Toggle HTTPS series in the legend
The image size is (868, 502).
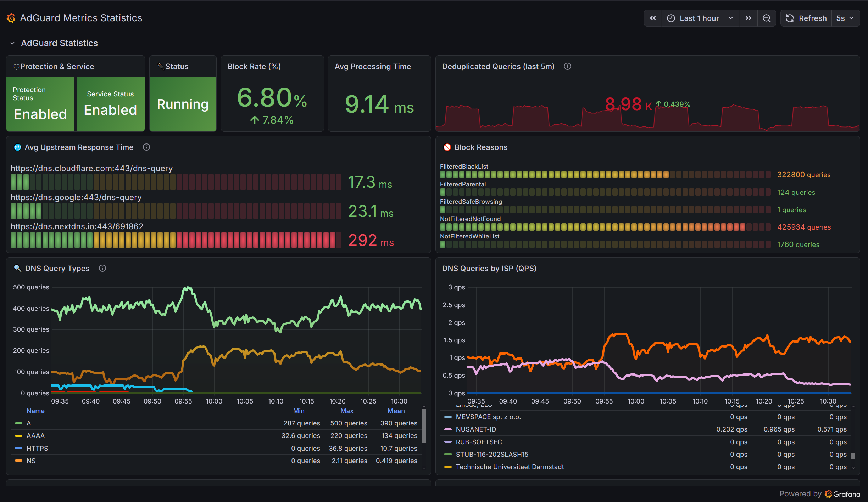pyautogui.click(x=37, y=448)
